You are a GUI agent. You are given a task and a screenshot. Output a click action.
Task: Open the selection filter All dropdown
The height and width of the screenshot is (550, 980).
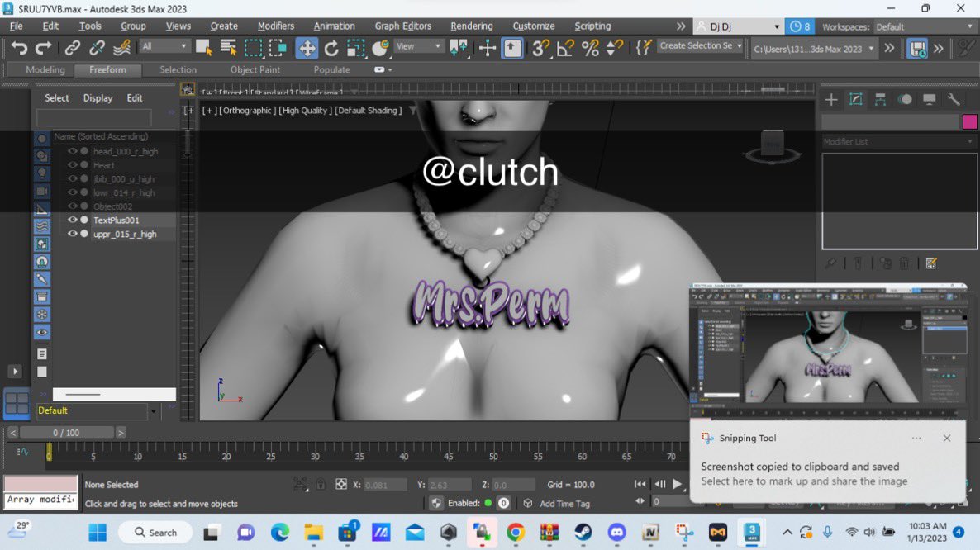[x=164, y=46]
